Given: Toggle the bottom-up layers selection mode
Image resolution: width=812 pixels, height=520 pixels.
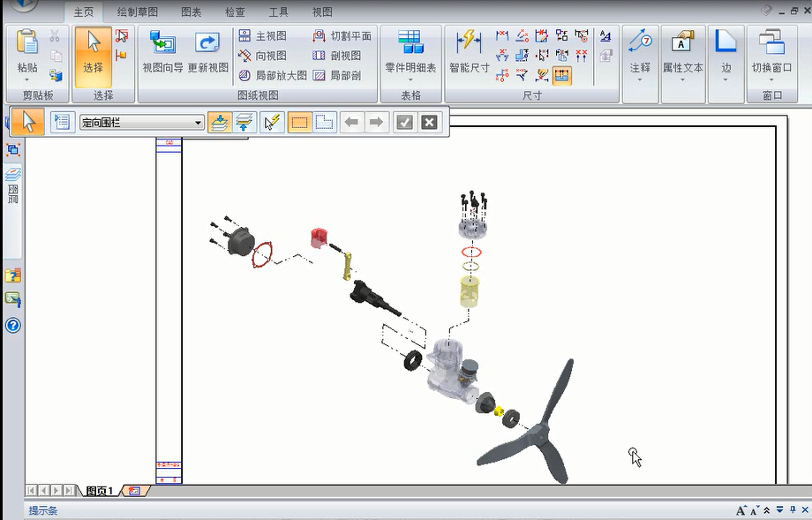Looking at the screenshot, I should 244,122.
